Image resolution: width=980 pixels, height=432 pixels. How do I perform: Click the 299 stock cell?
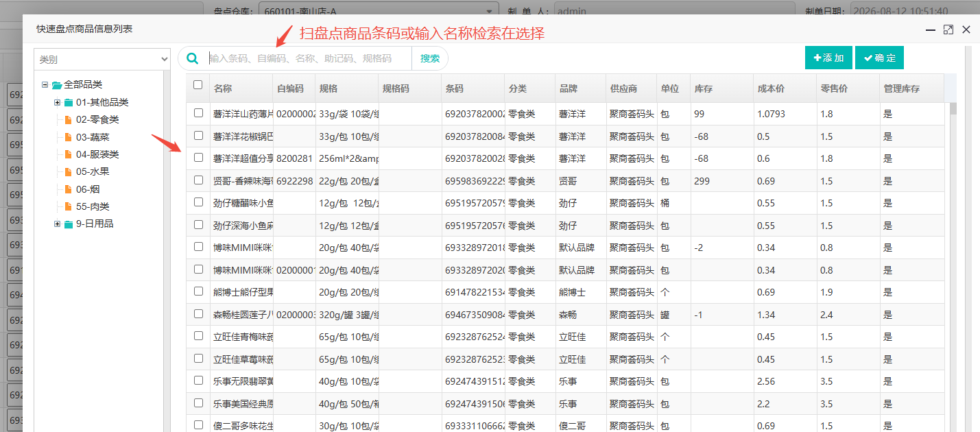click(x=721, y=181)
